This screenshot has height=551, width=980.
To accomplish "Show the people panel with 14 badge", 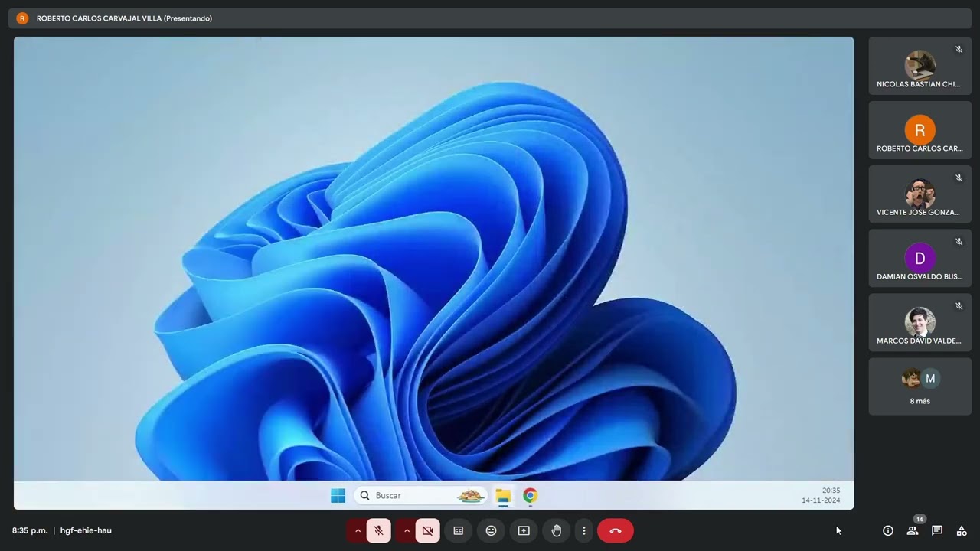I will (913, 530).
